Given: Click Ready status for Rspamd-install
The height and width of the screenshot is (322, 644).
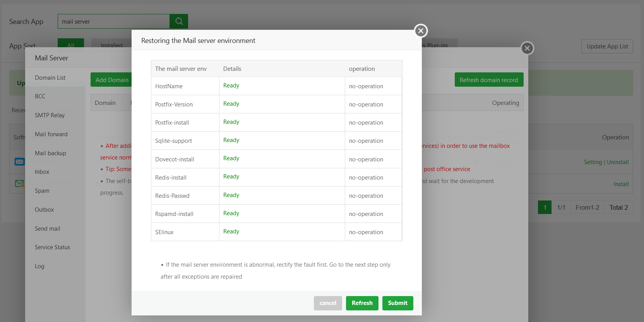Looking at the screenshot, I should coord(231,213).
